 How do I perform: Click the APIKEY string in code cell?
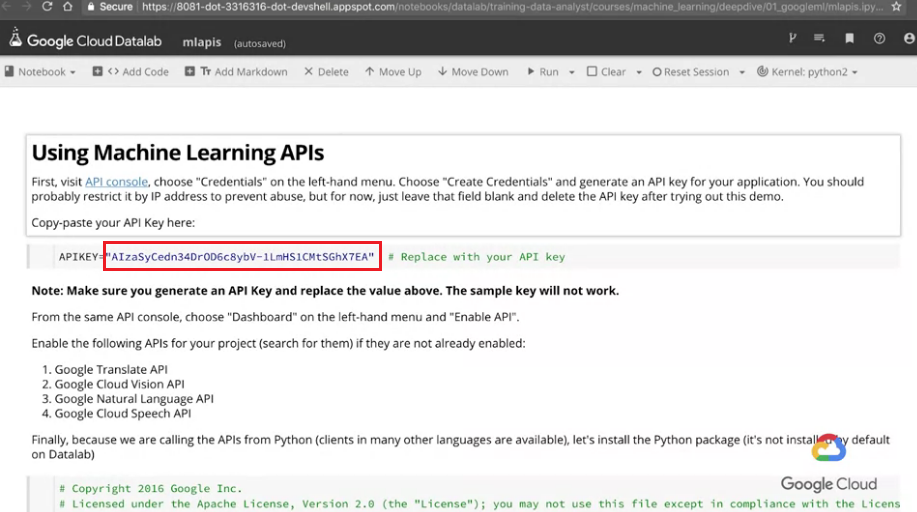[240, 256]
